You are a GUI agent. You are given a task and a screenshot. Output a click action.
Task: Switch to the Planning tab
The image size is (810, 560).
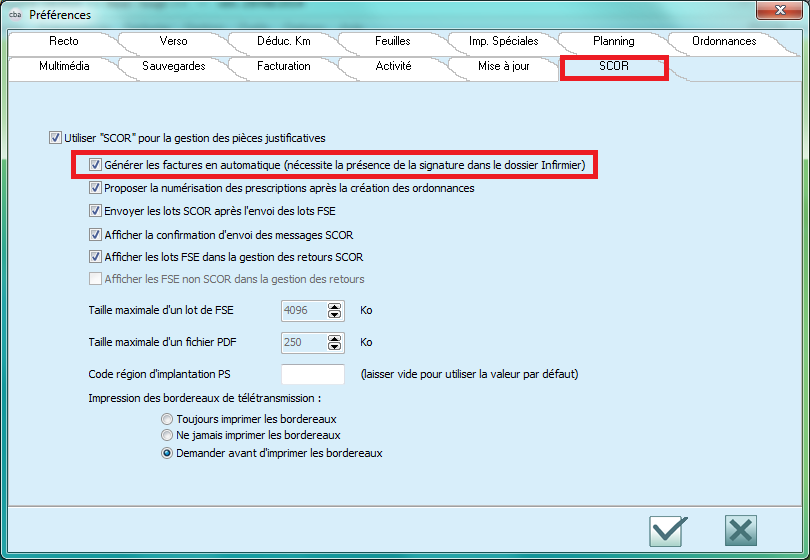pos(613,41)
